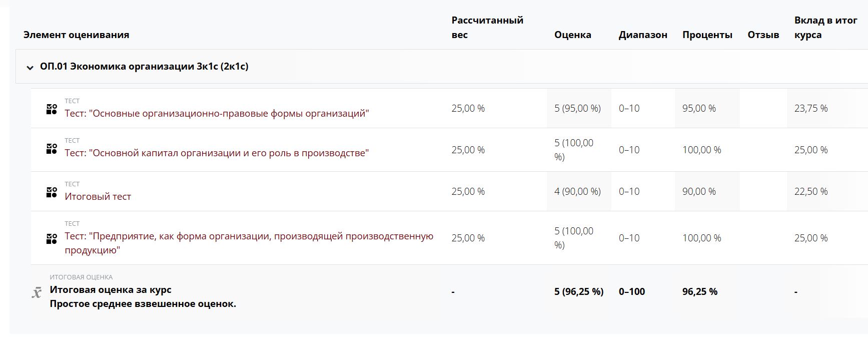Viewport: 868px width, 337px height.
Task: Click the "Вклад в итог курса" header
Action: tap(825, 28)
